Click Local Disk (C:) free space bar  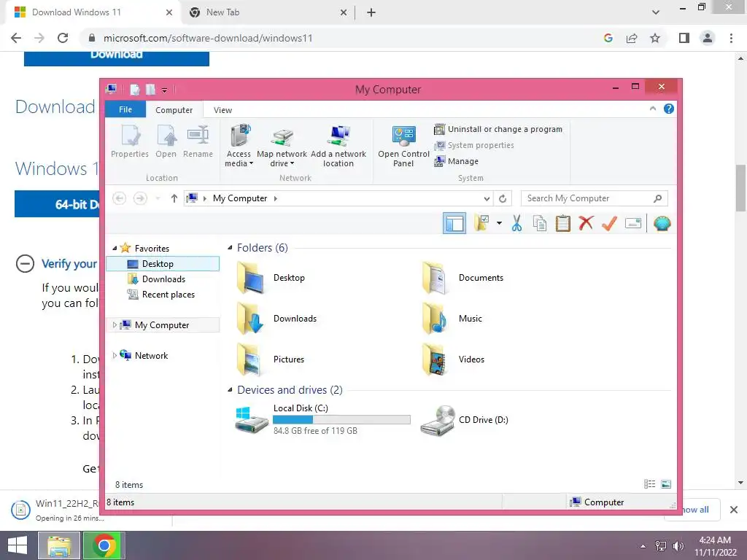click(x=341, y=419)
